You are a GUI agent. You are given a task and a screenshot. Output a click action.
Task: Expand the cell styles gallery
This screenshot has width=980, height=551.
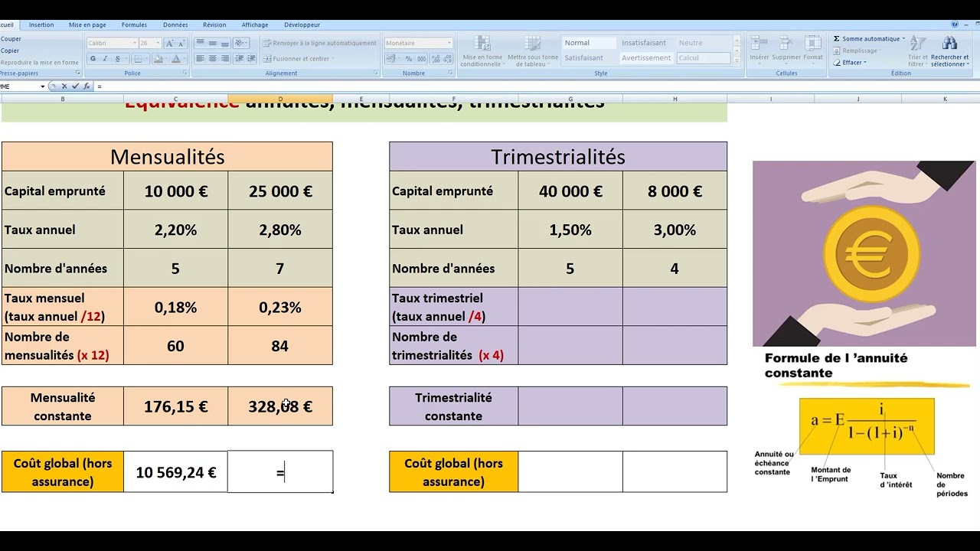pos(737,61)
